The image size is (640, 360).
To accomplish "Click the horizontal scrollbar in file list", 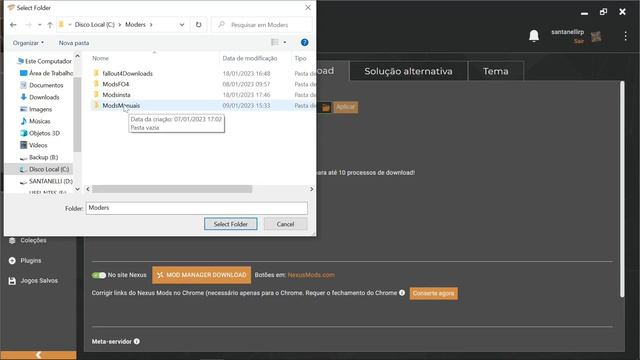I will click(172, 189).
